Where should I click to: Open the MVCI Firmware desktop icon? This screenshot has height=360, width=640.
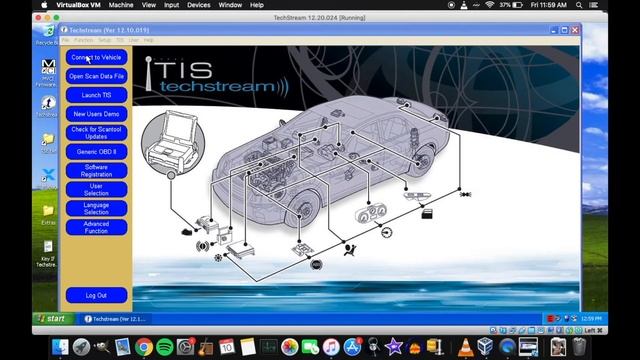tap(47, 73)
